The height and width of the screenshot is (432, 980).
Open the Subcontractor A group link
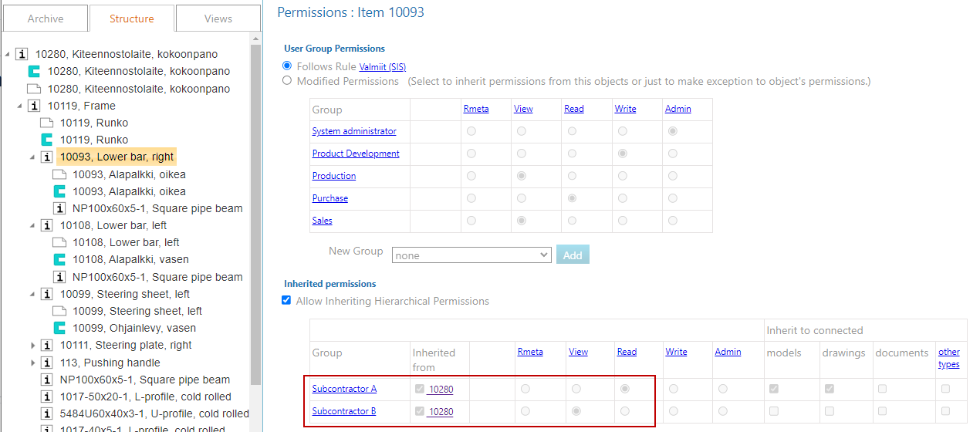[x=344, y=389]
